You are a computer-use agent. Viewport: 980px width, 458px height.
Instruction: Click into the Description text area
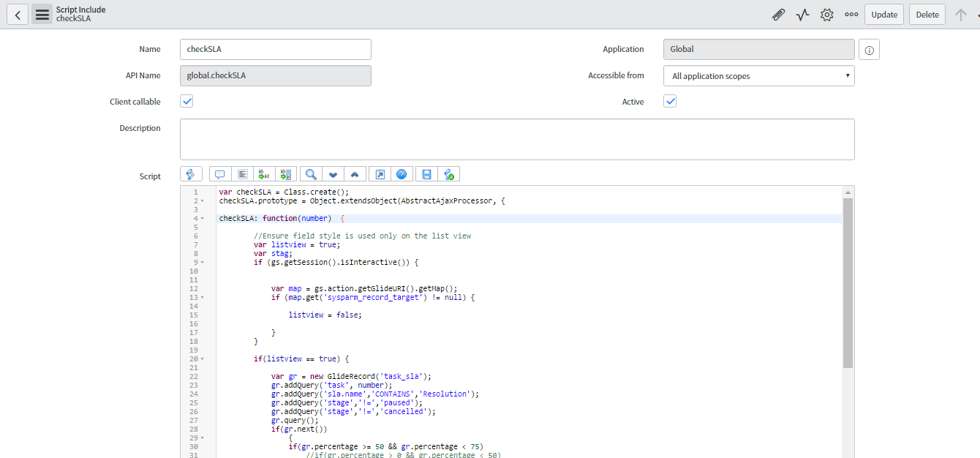(x=517, y=139)
